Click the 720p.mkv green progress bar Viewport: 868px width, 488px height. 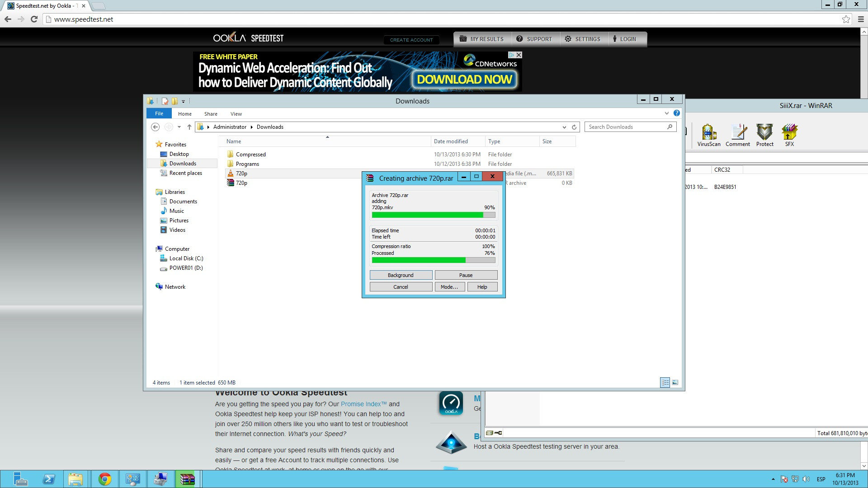coord(433,215)
